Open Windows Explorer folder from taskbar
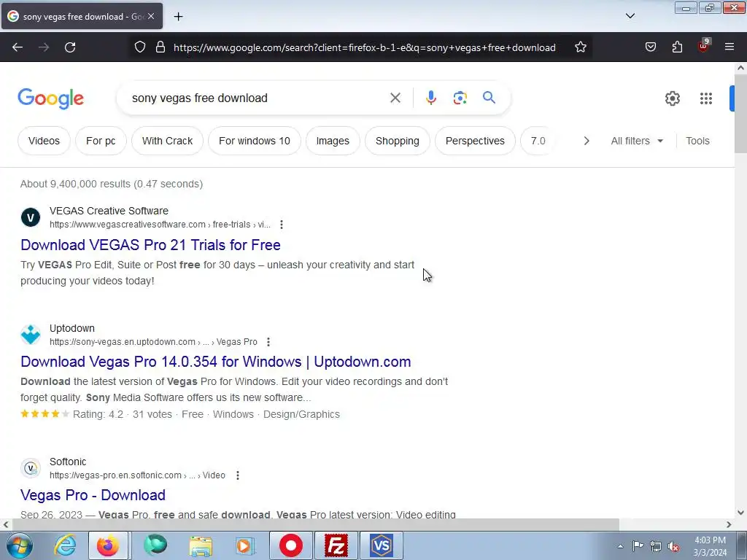Image resolution: width=747 pixels, height=560 pixels. (201, 545)
